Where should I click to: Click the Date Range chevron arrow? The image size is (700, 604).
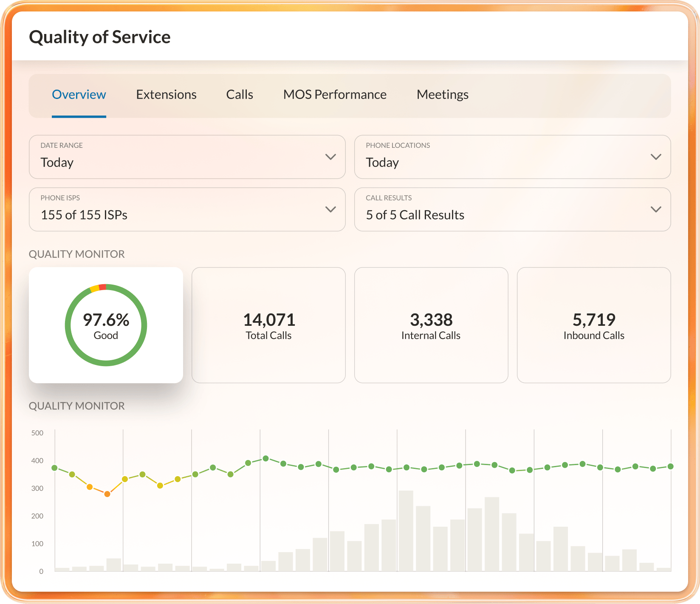point(330,157)
